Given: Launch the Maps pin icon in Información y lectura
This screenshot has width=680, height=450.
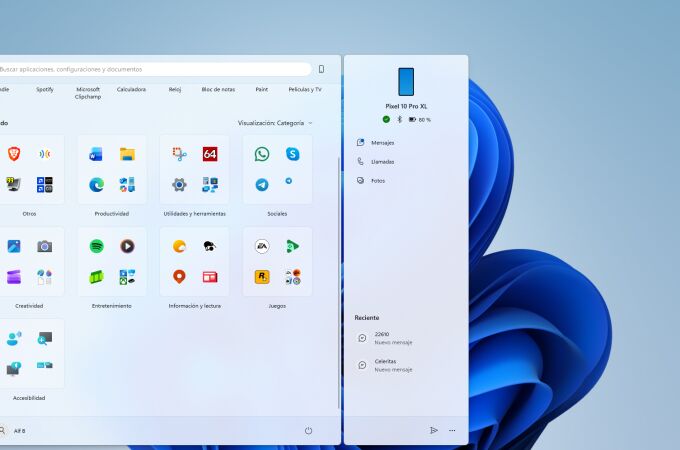Looking at the screenshot, I should [179, 277].
